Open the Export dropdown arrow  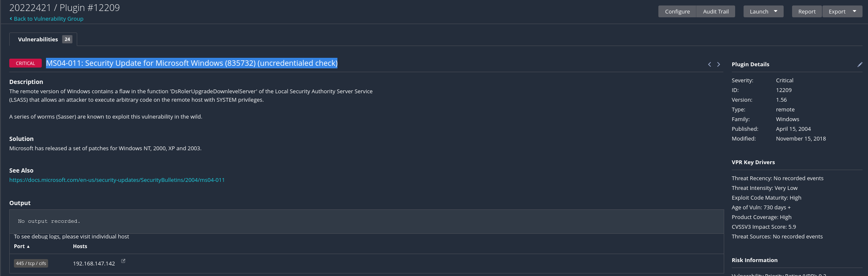tap(855, 11)
